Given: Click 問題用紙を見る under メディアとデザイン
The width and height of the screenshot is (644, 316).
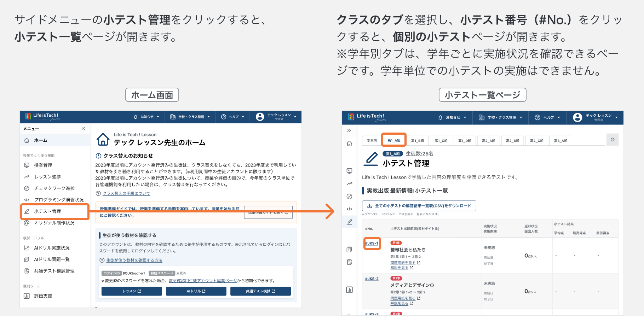Looking at the screenshot, I should pos(403,298).
